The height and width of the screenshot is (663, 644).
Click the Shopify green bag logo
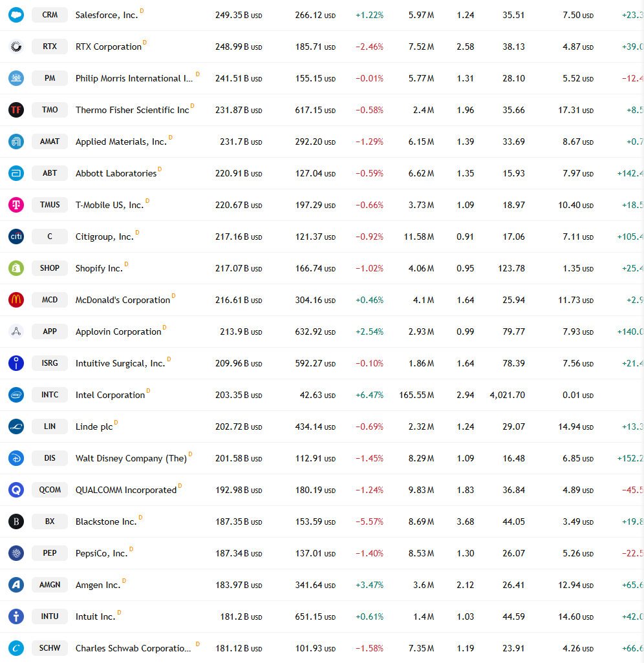(x=16, y=268)
